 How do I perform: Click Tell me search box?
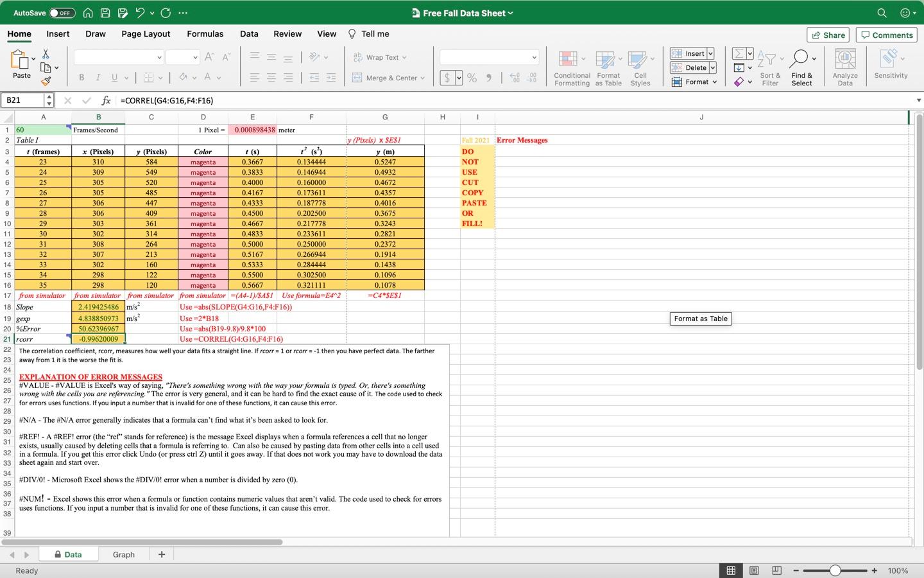368,34
